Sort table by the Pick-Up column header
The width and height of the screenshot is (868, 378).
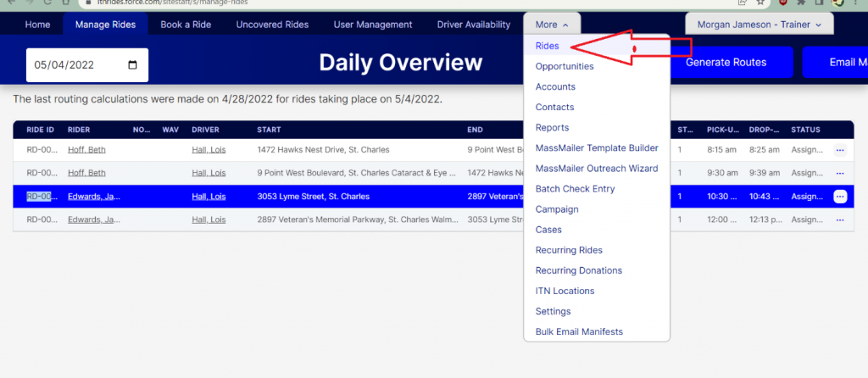click(722, 130)
